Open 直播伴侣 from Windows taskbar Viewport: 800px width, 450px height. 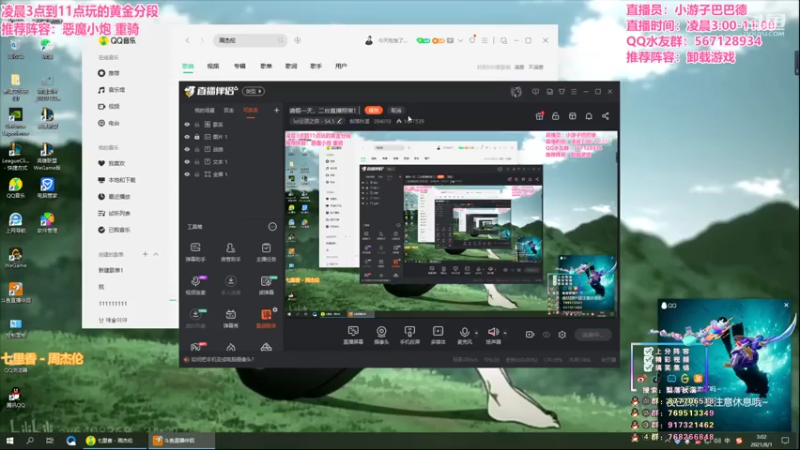coord(181,440)
